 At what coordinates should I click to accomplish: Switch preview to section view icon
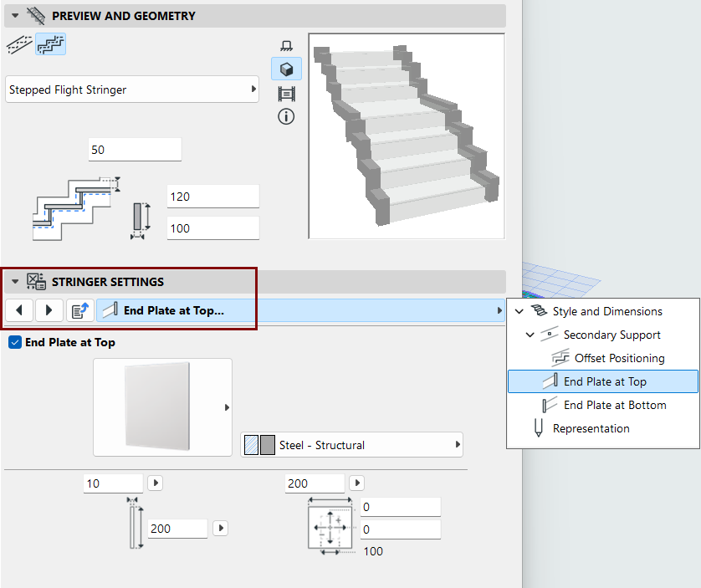coord(286,94)
